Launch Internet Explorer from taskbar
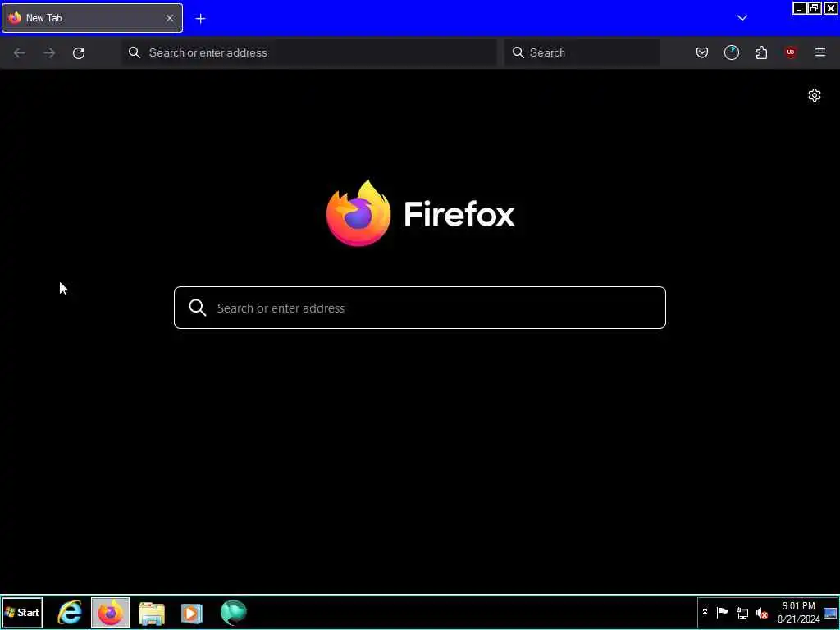The image size is (840, 630). tap(70, 612)
